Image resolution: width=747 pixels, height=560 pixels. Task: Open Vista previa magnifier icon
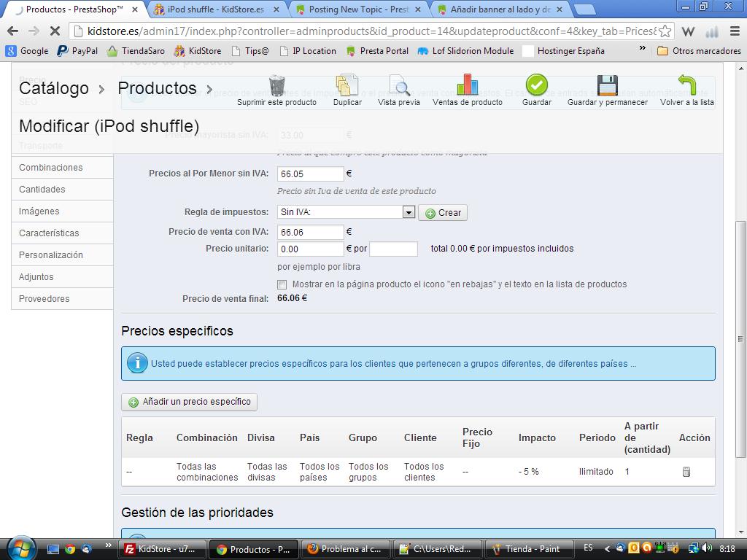399,86
